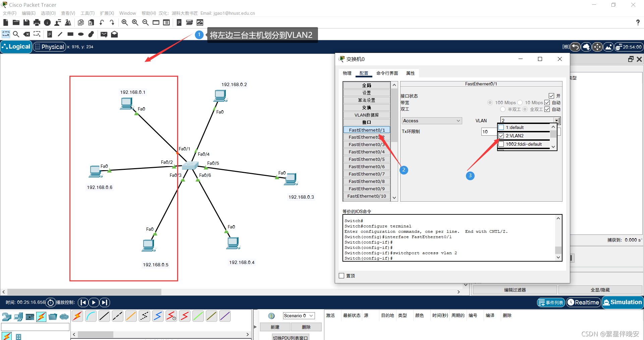The width and height of the screenshot is (644, 340).
Task: Add Simple PDU with closed envelope icon
Action: tap(104, 34)
